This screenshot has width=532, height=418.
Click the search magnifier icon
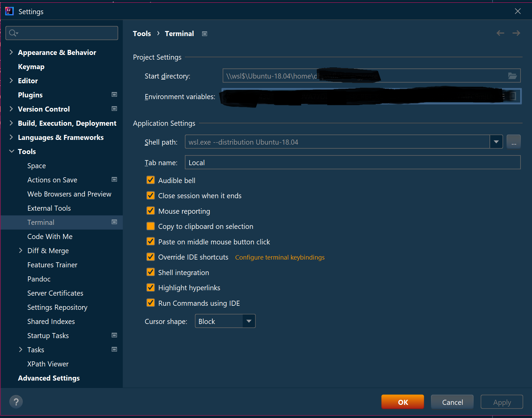tap(13, 33)
